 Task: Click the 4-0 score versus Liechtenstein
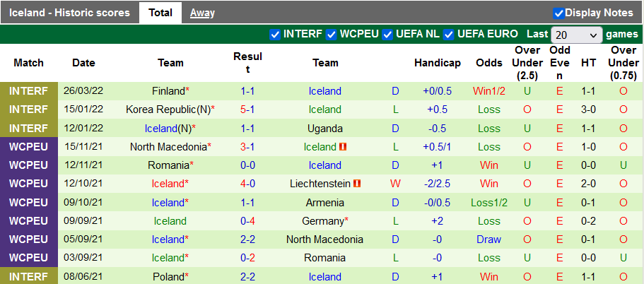(247, 184)
